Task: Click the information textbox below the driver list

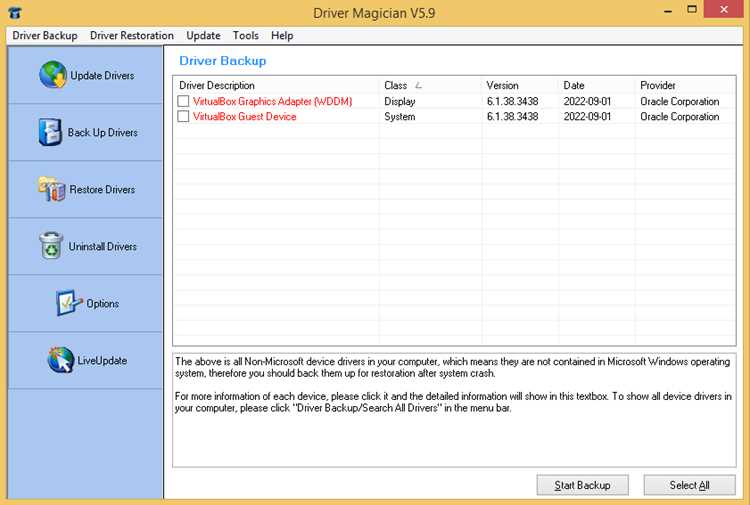Action: (x=454, y=410)
